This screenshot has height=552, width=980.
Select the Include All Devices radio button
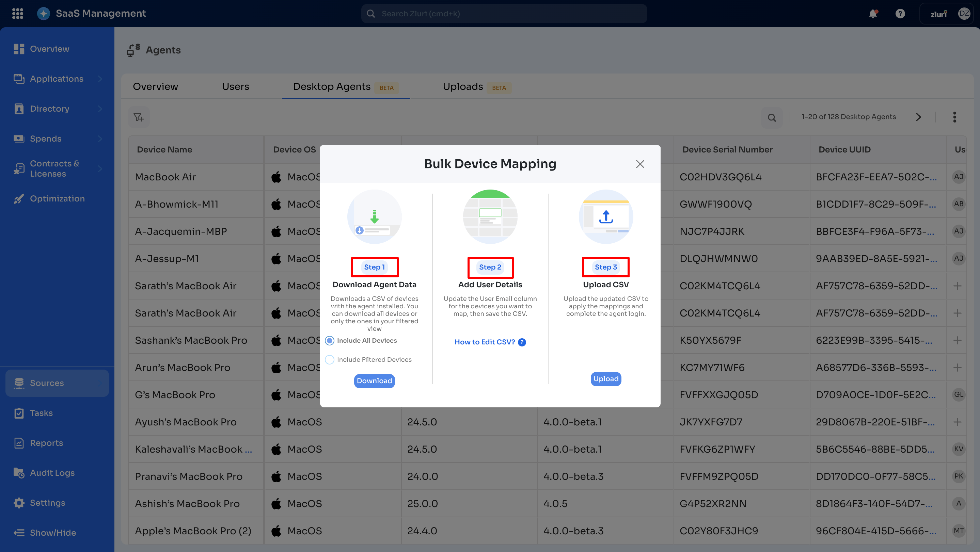point(330,341)
